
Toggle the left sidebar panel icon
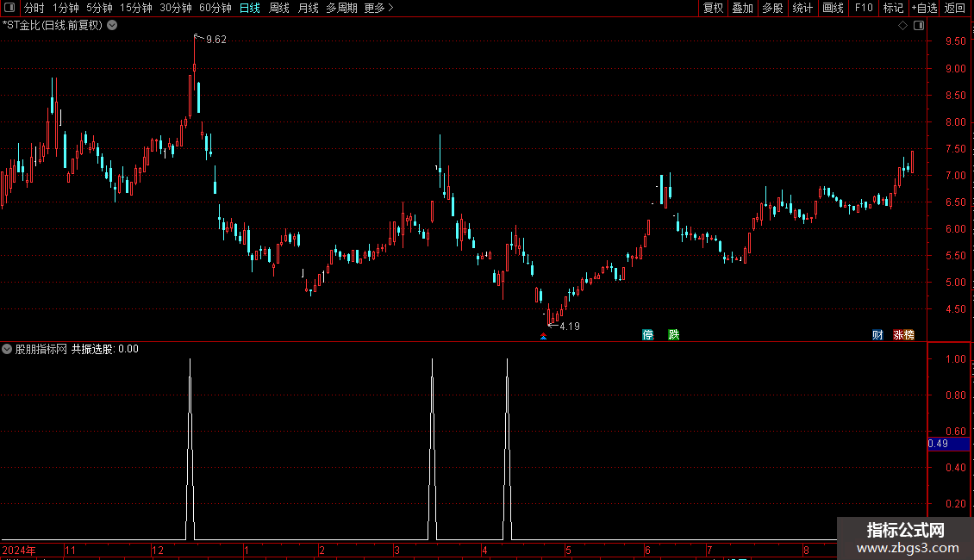(9, 8)
